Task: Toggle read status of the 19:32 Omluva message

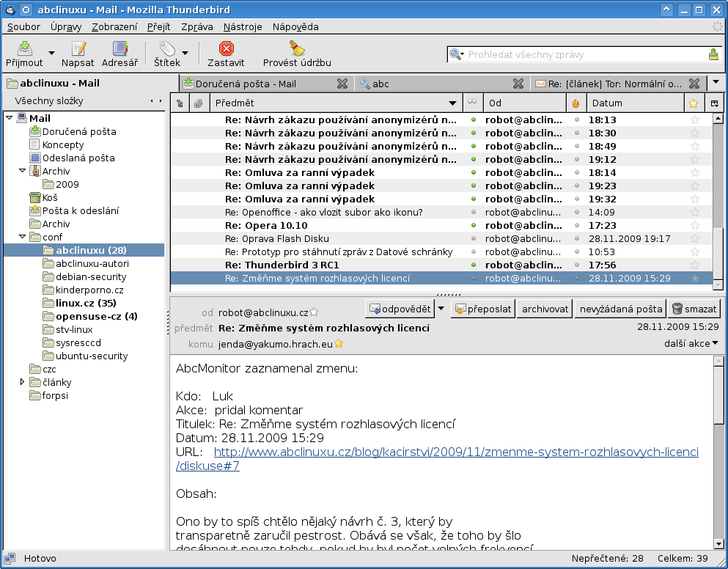Action: click(x=473, y=199)
